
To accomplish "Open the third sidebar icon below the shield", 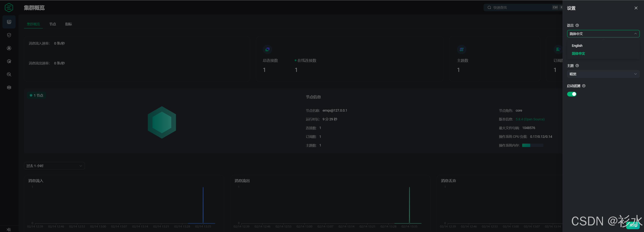I will (9, 48).
